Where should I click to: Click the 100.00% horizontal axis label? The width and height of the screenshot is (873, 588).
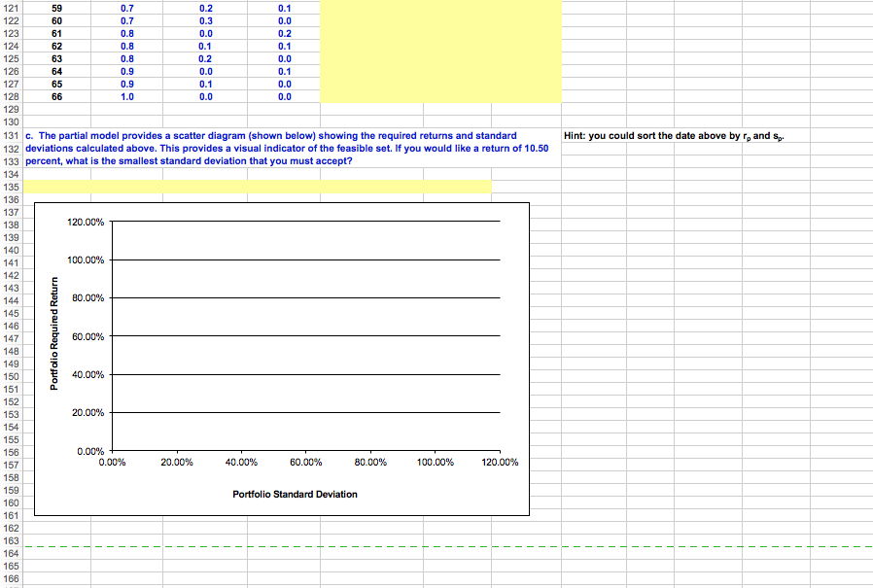tap(436, 463)
